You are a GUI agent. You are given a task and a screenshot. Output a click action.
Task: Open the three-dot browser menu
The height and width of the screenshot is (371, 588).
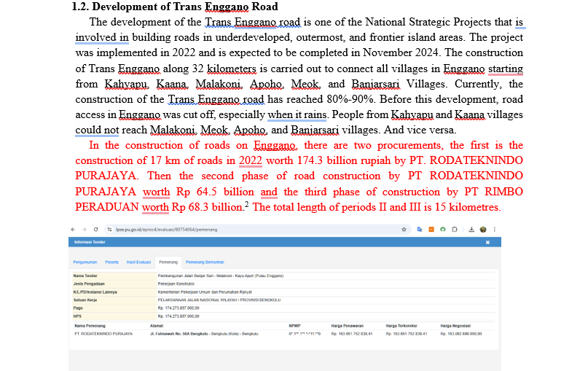(495, 229)
